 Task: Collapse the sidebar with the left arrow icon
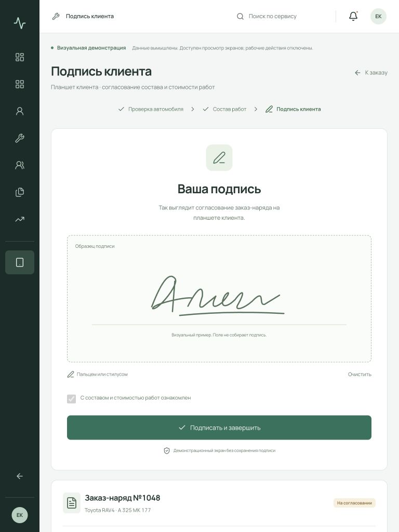click(x=20, y=476)
